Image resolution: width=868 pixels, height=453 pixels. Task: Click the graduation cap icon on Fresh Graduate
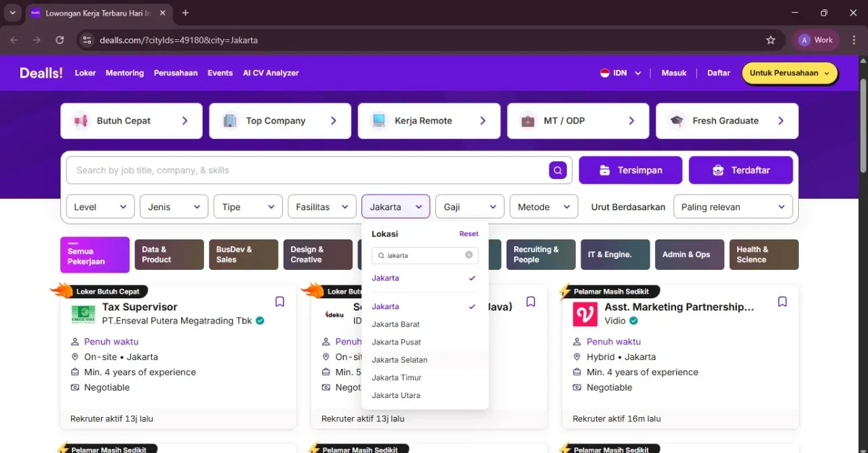coord(677,121)
